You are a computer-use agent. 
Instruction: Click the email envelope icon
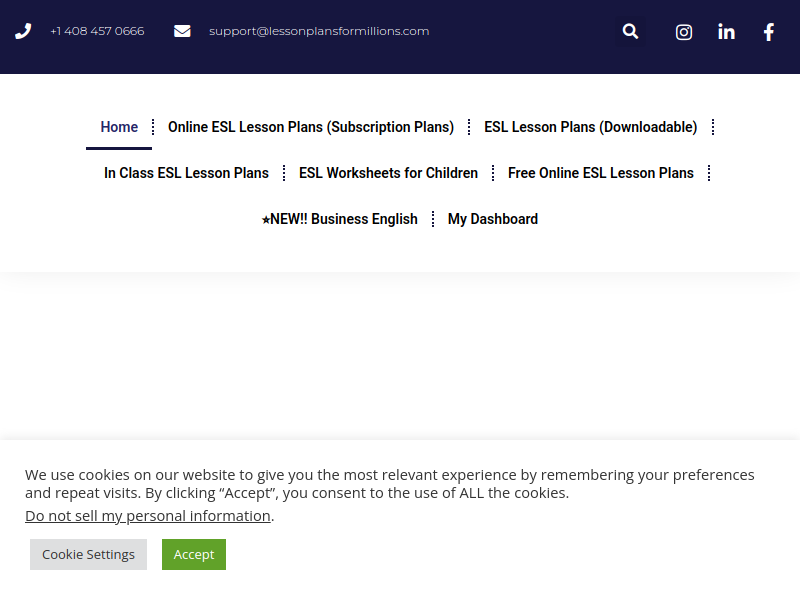tap(182, 31)
